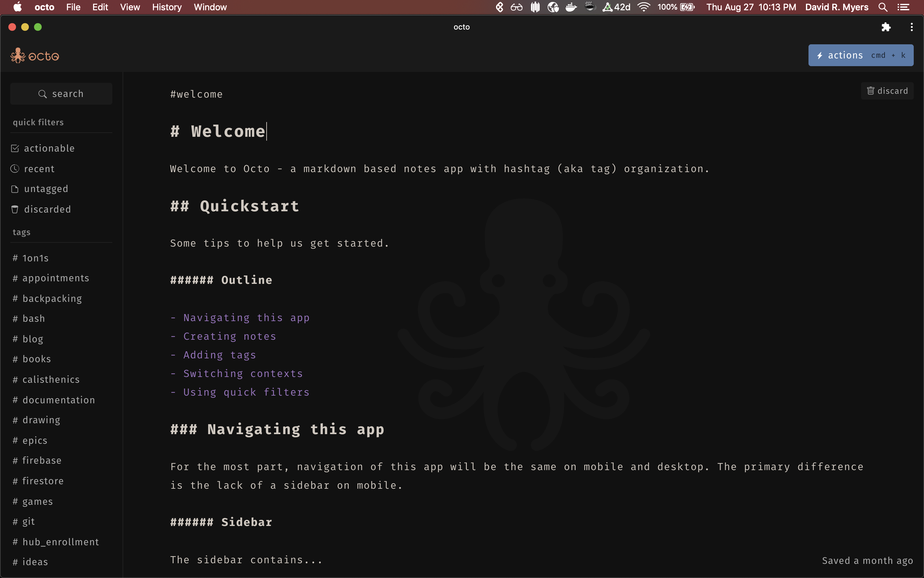Follow the Navigating this app outline link
Screen dimensions: 924x578
(246, 318)
